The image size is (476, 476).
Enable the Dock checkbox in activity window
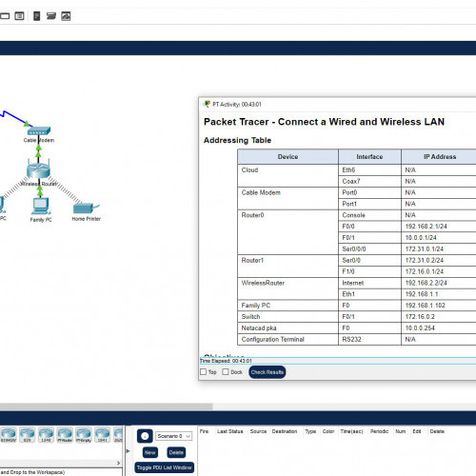tap(226, 371)
